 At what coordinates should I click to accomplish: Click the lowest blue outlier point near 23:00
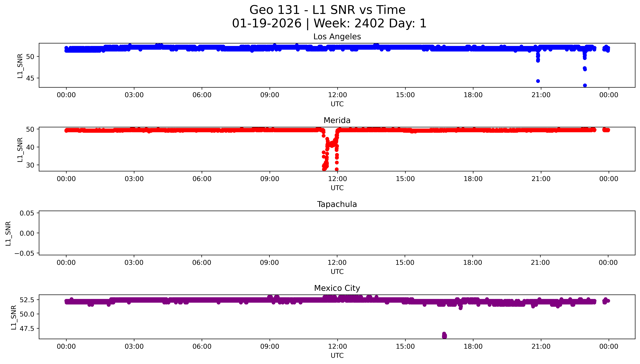coord(585,85)
